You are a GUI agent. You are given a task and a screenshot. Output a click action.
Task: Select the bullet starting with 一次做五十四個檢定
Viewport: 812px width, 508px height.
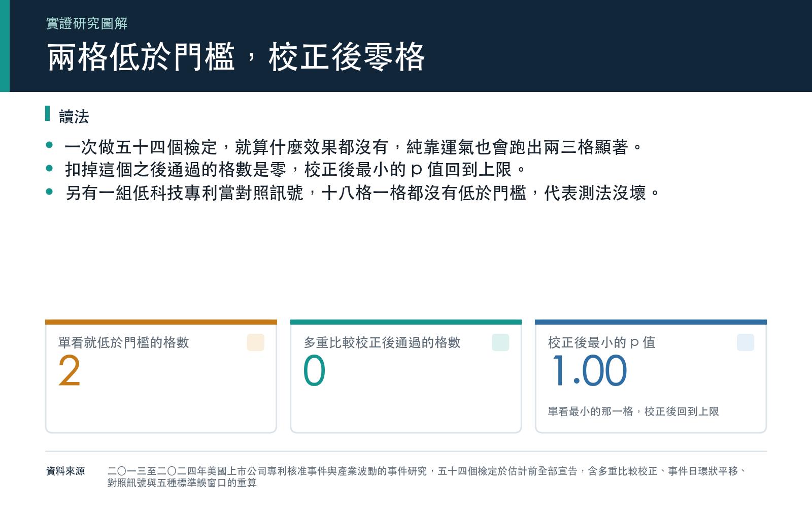[x=354, y=147]
